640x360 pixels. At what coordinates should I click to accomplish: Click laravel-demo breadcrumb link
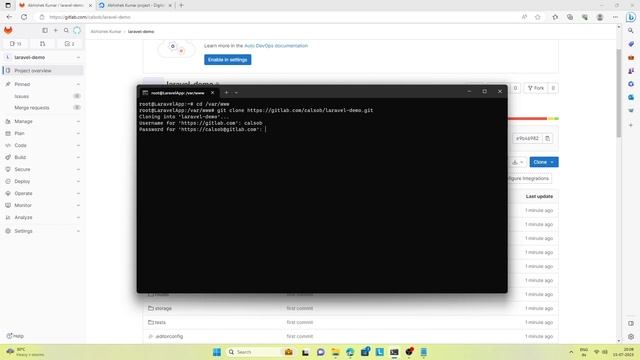pyautogui.click(x=141, y=31)
